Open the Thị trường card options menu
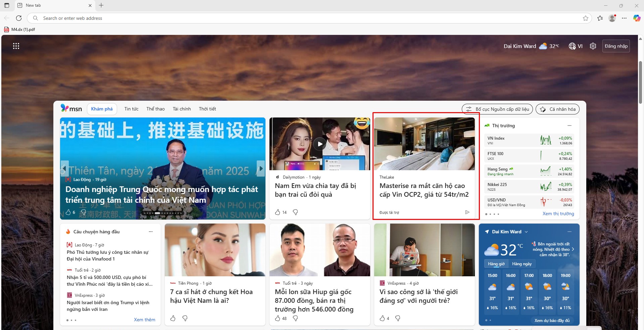 pyautogui.click(x=569, y=126)
